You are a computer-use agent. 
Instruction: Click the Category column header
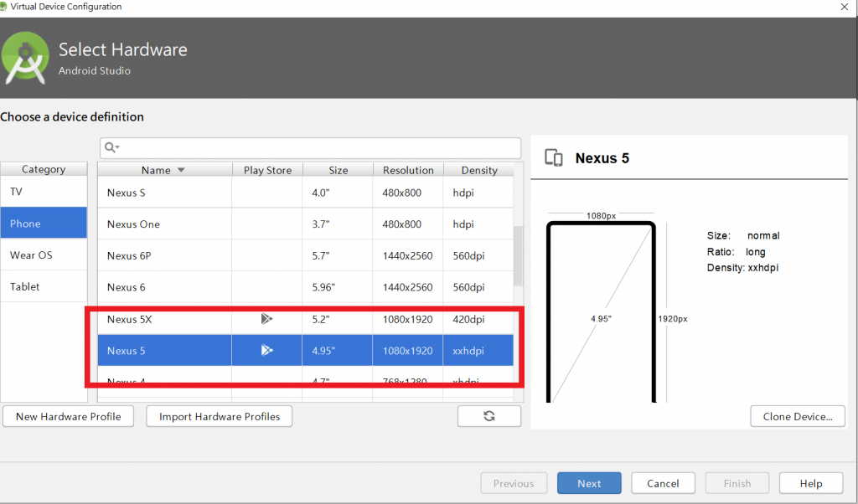[x=44, y=169]
